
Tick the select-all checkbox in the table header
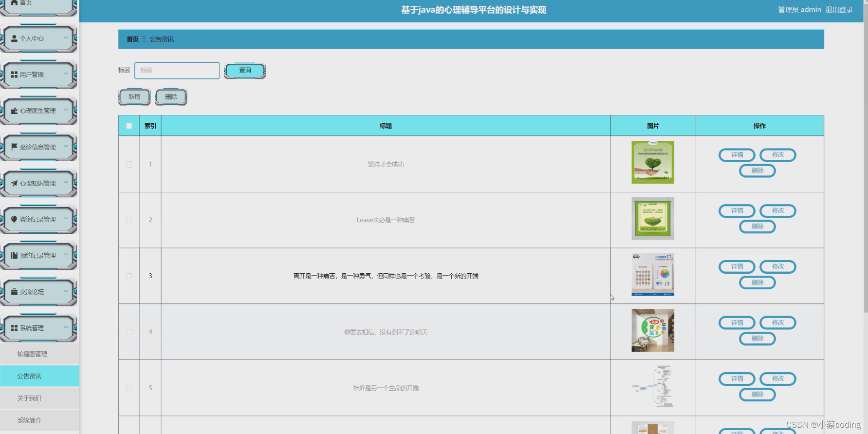129,126
